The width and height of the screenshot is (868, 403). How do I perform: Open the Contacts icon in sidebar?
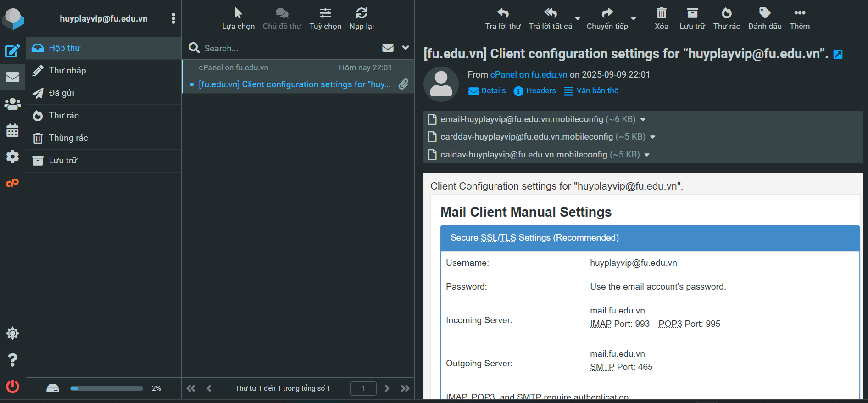tap(12, 104)
